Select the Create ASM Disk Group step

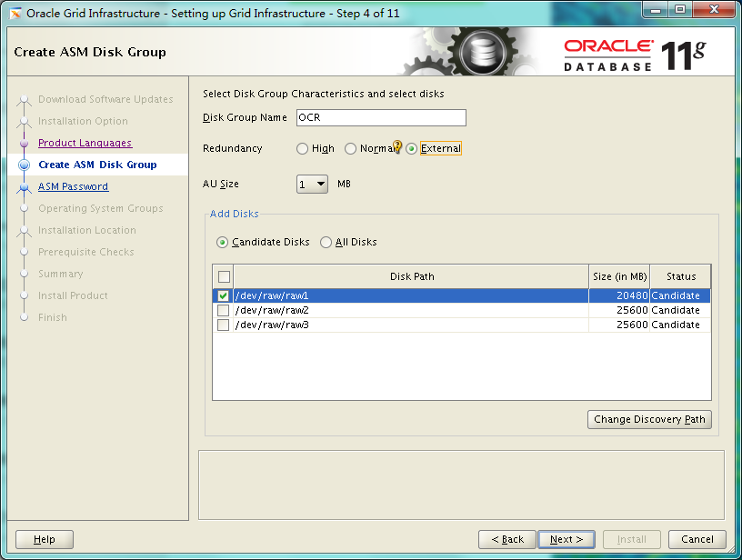pos(97,165)
